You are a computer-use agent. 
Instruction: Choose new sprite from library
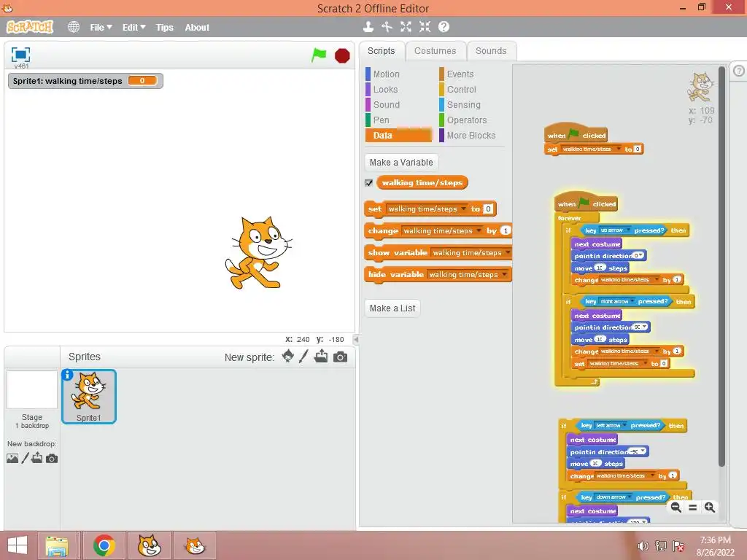[287, 356]
